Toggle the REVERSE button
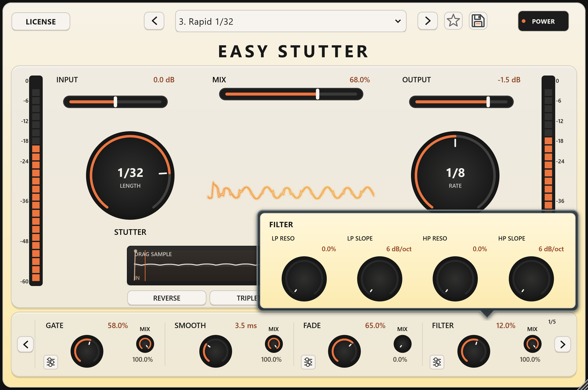Image resolution: width=588 pixels, height=390 pixels. [166, 298]
